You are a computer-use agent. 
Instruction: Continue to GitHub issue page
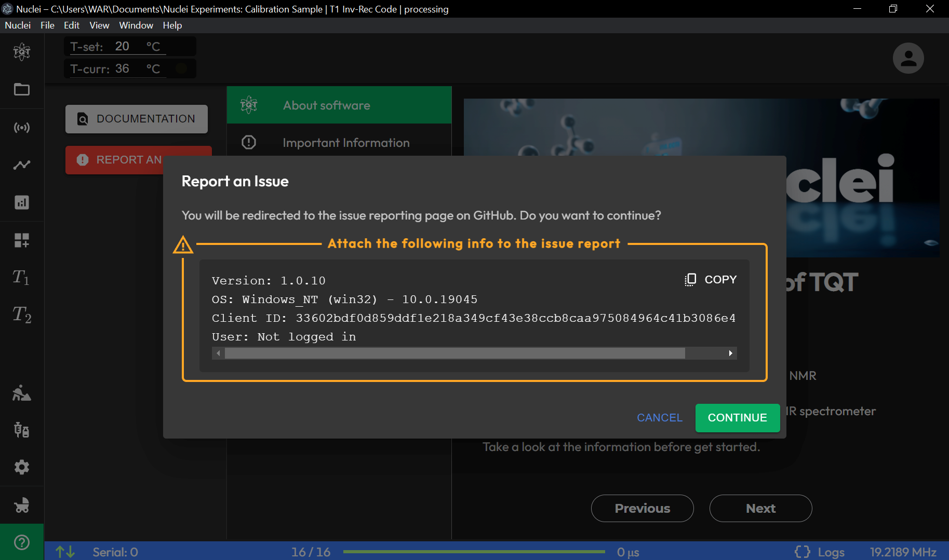[x=738, y=418]
